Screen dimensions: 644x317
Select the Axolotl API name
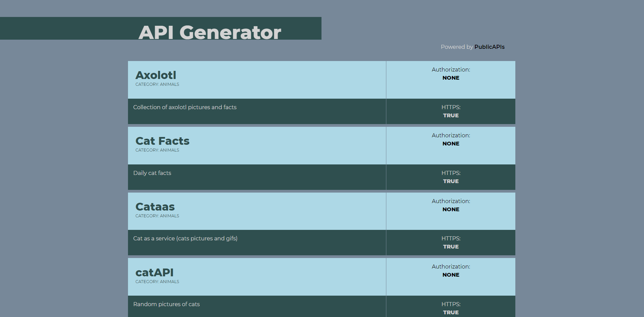(x=156, y=75)
